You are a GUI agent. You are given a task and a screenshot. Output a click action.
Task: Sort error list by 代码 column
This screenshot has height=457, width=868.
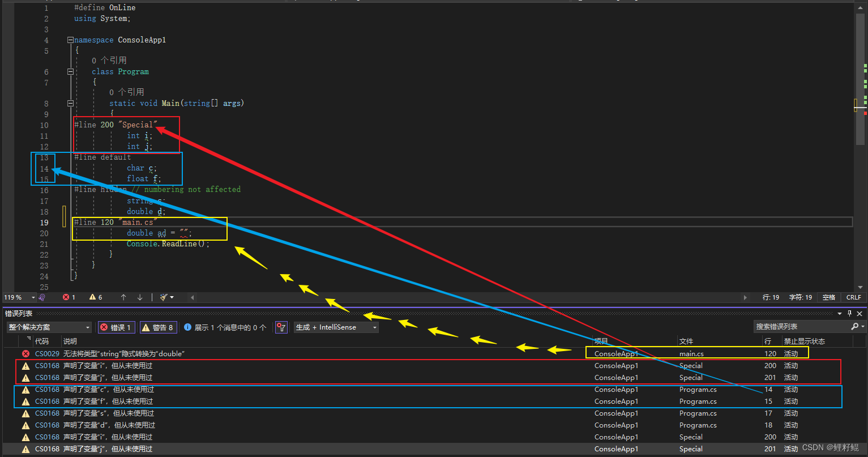pos(46,341)
